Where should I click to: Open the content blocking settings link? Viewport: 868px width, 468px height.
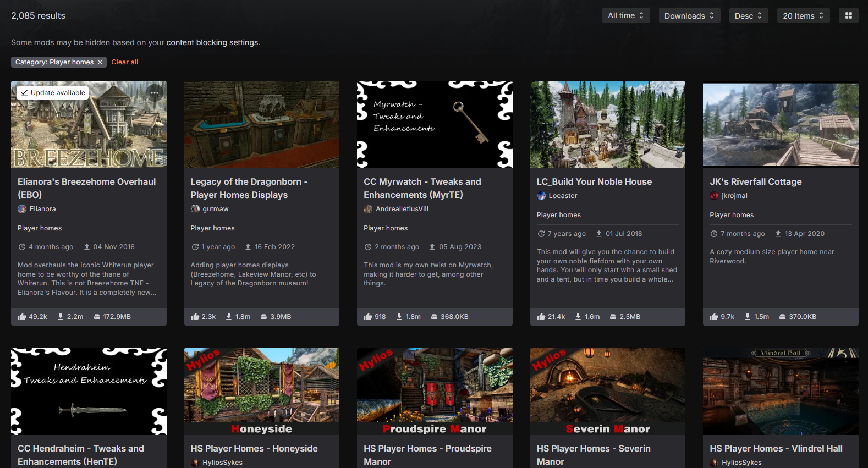pyautogui.click(x=212, y=42)
